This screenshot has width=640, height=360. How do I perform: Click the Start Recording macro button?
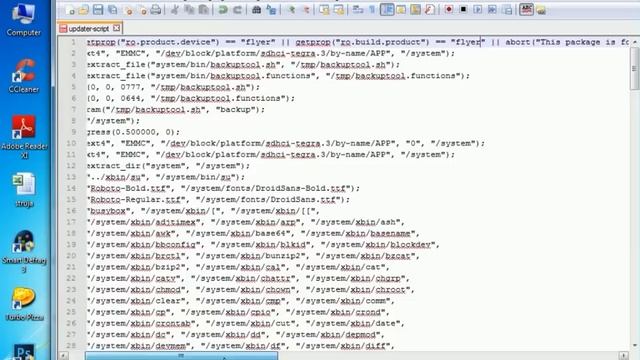pos(449,9)
